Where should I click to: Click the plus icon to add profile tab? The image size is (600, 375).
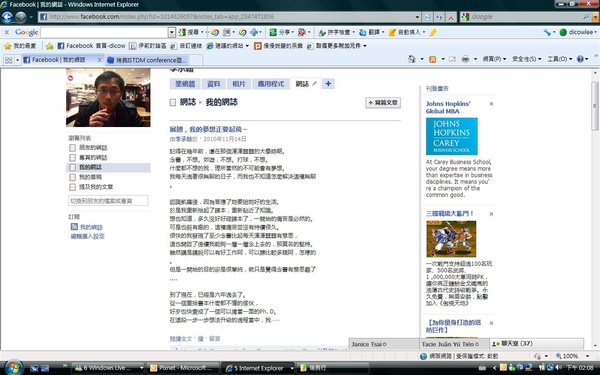(328, 83)
